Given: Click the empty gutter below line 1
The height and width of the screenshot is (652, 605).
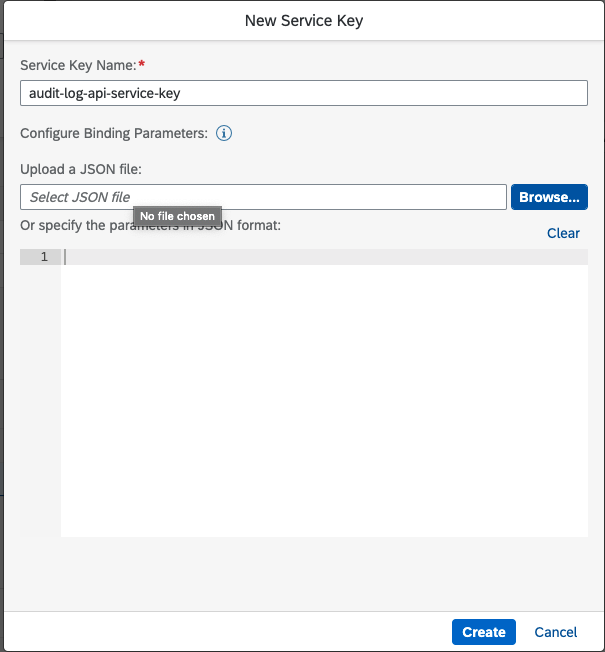Looking at the screenshot, I should pyautogui.click(x=40, y=400).
